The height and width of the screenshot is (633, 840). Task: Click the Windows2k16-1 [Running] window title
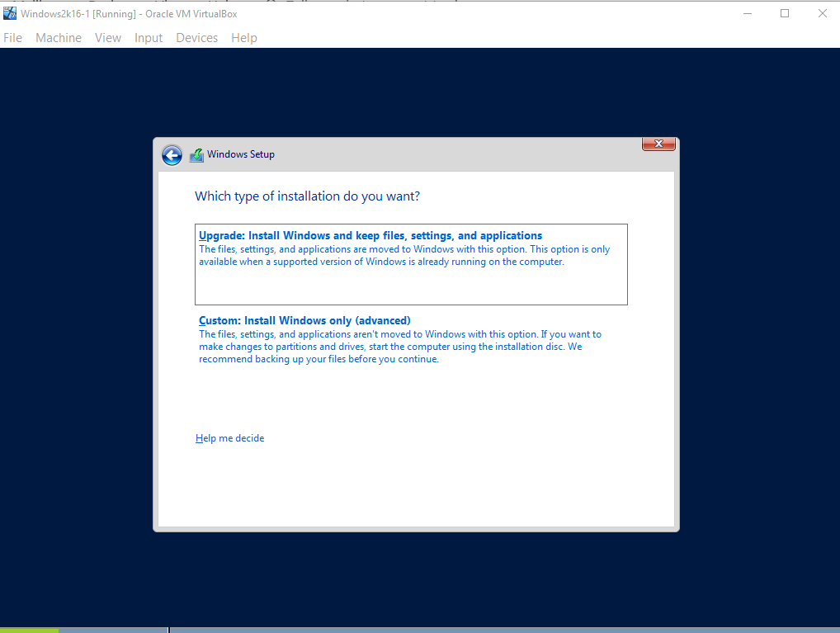point(129,14)
